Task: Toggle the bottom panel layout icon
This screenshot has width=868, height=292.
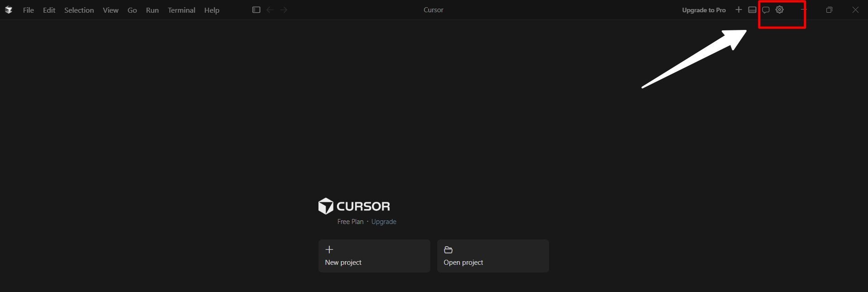Action: coord(752,10)
